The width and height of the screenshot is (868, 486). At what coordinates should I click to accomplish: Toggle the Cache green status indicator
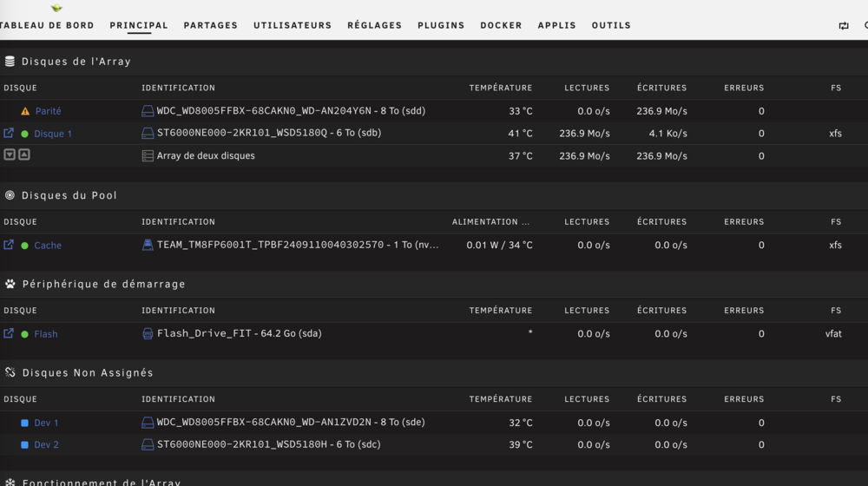pos(25,246)
